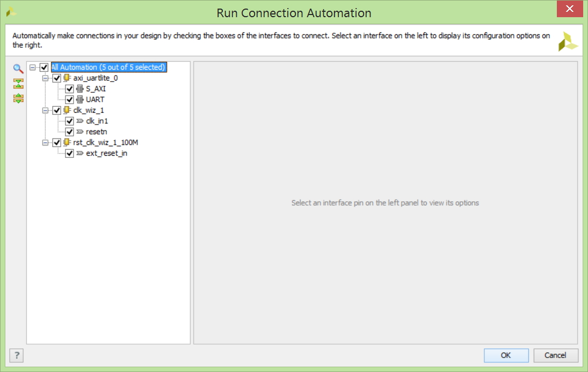The width and height of the screenshot is (588, 372).
Task: Collapse the axi_uartlite_0 tree node
Action: point(45,78)
